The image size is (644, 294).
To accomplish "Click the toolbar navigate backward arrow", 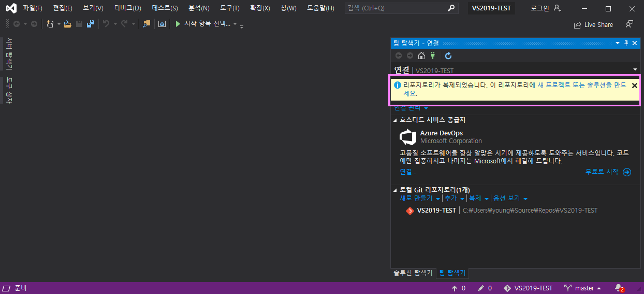I will click(17, 24).
